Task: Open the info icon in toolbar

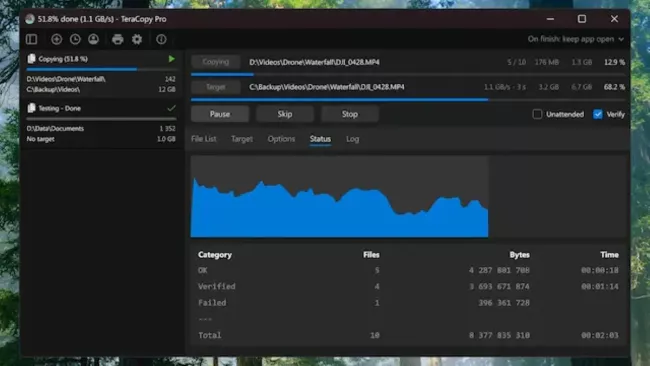Action: coord(161,39)
